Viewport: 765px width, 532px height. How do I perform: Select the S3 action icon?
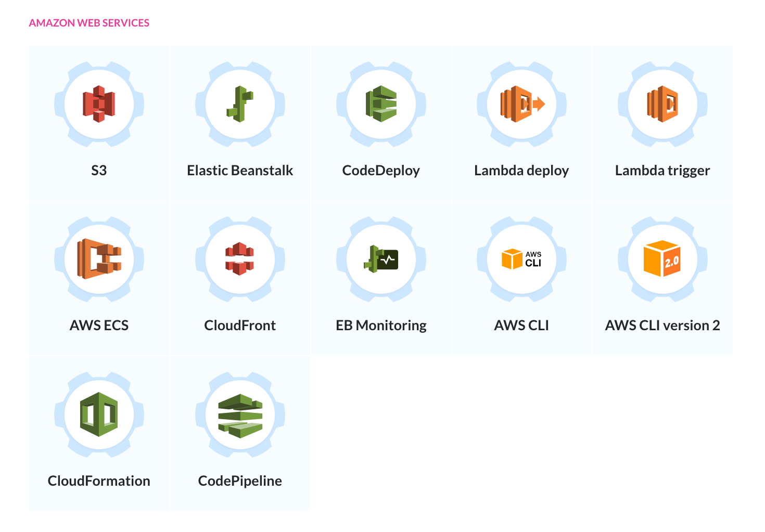click(99, 104)
